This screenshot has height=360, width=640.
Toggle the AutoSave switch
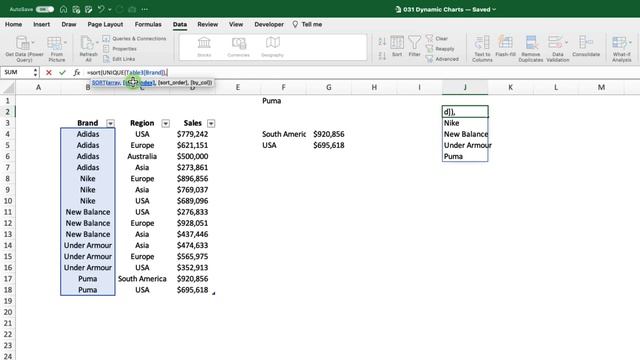point(44,9)
